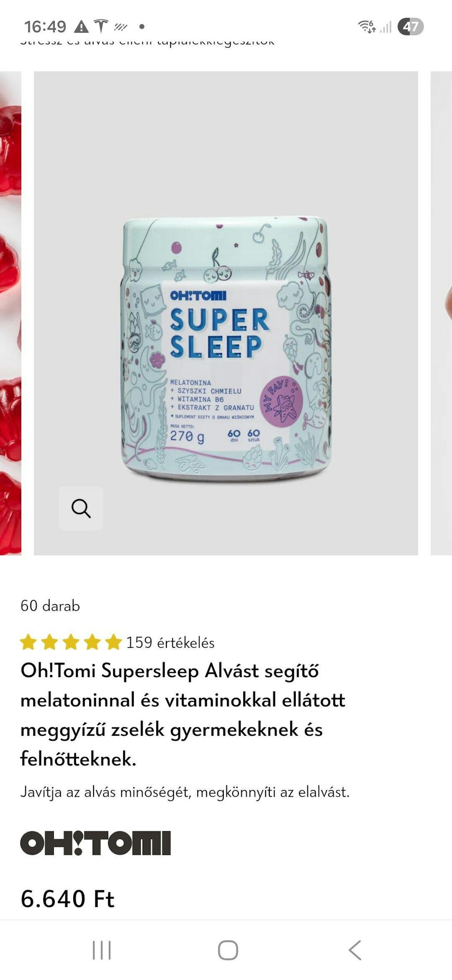
Task: Tap the warning triangle notification icon
Action: point(81,27)
